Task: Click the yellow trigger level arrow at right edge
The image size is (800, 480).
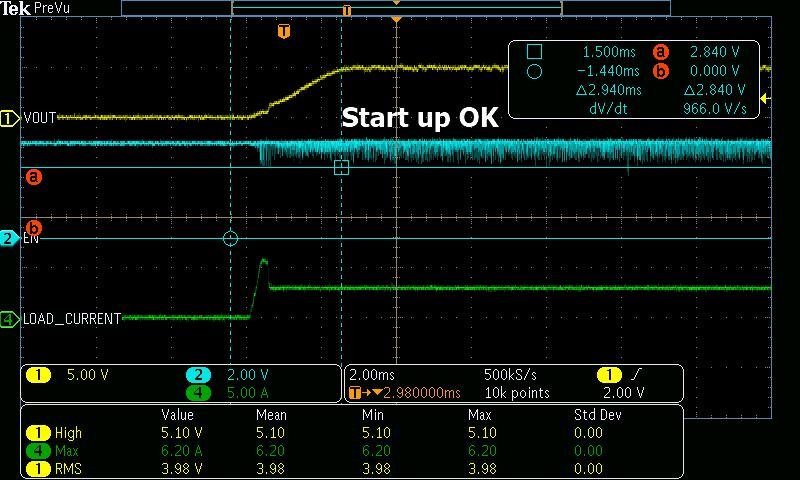Action: coord(764,98)
